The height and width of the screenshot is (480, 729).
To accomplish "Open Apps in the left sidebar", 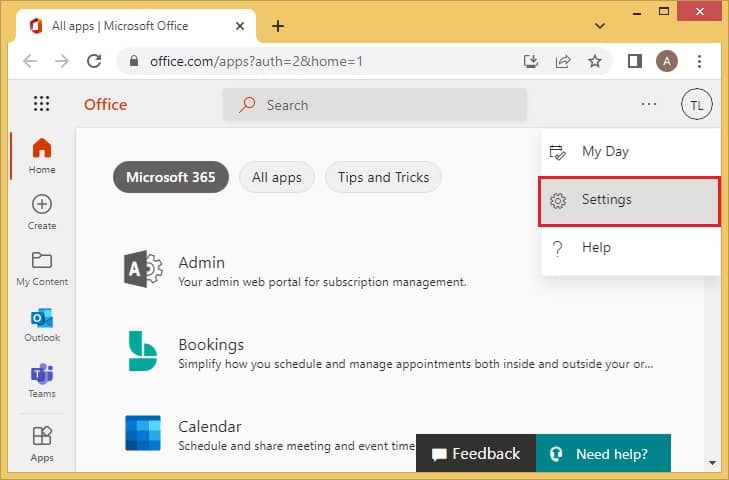I will coord(42,444).
